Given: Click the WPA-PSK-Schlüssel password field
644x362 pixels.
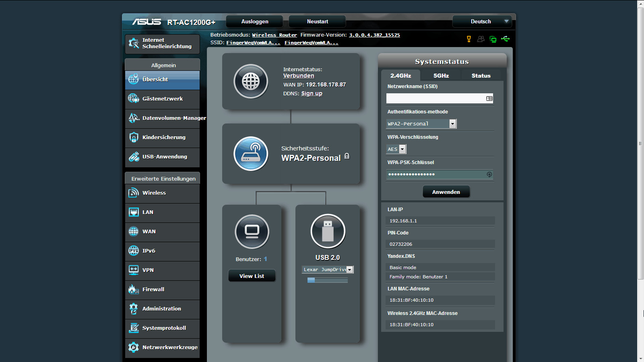Looking at the screenshot, I should (440, 175).
